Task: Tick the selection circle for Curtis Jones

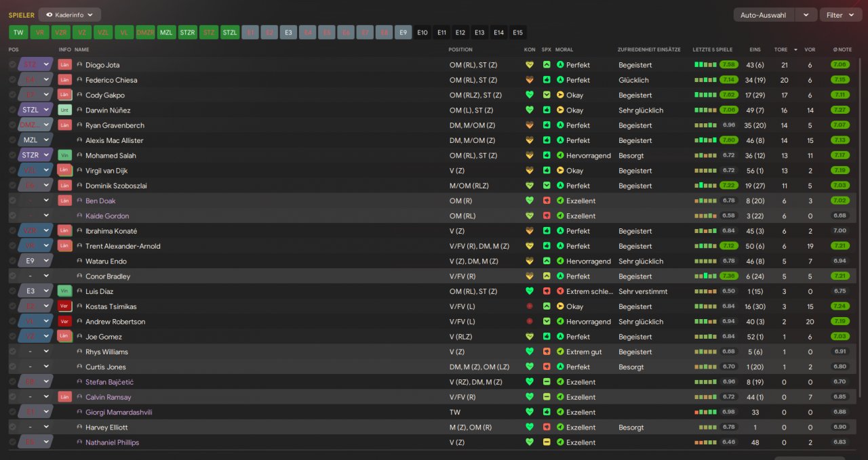Action: pyautogui.click(x=12, y=367)
